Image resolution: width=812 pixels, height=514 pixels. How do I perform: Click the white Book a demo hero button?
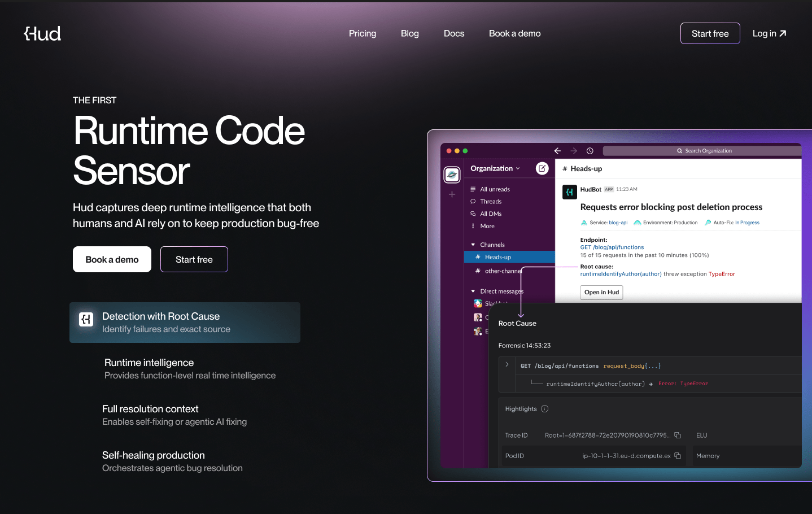pos(112,259)
